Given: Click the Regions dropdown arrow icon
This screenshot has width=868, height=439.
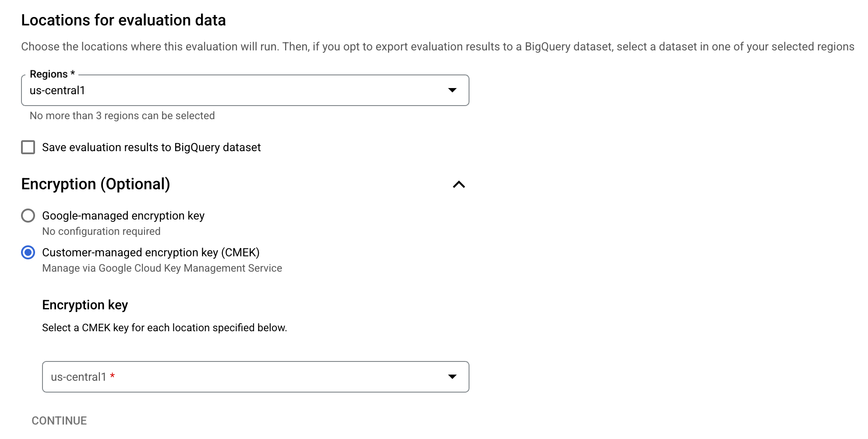Looking at the screenshot, I should coord(452,90).
